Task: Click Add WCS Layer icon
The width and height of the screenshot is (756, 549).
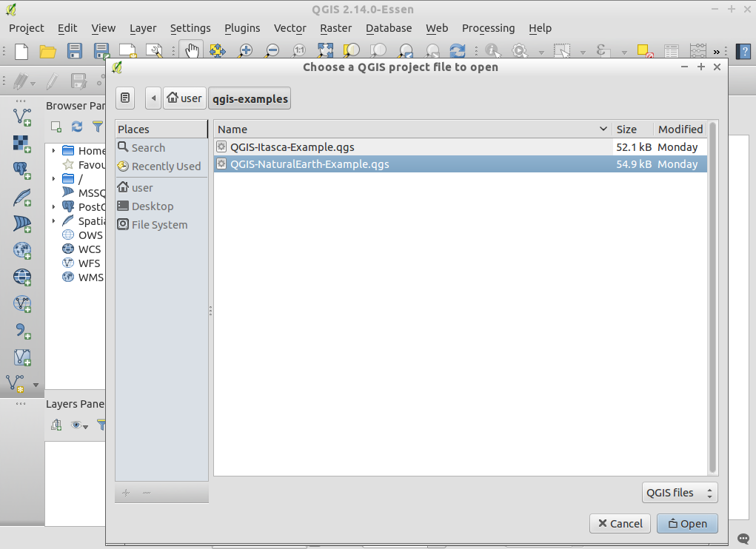Action: (x=22, y=277)
